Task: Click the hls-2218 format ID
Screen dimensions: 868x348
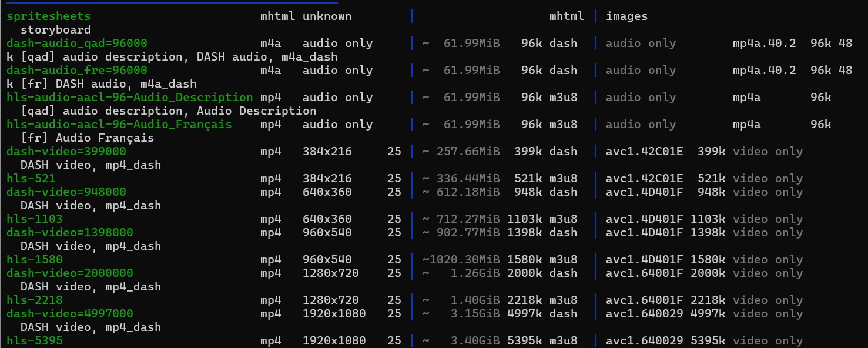Action: pos(35,300)
